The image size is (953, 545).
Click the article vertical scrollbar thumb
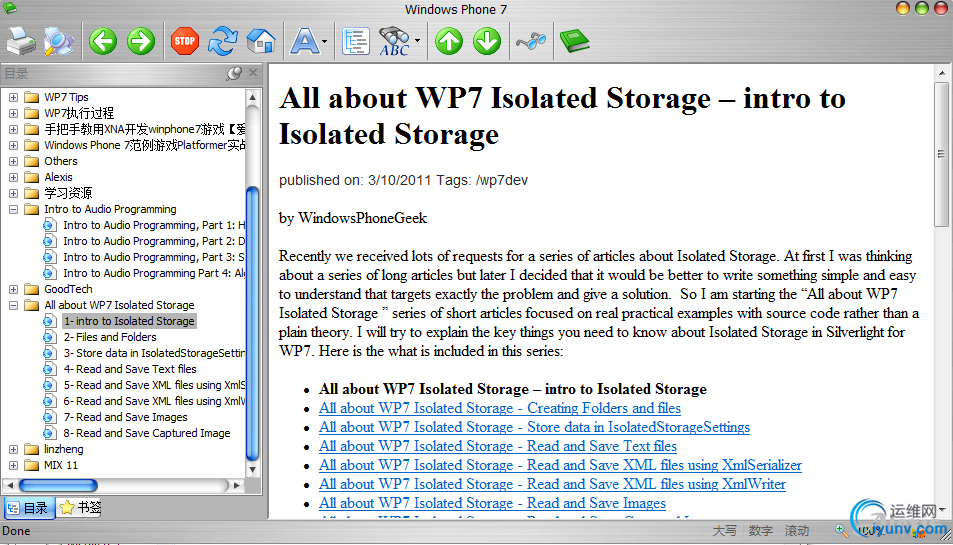coord(941,154)
